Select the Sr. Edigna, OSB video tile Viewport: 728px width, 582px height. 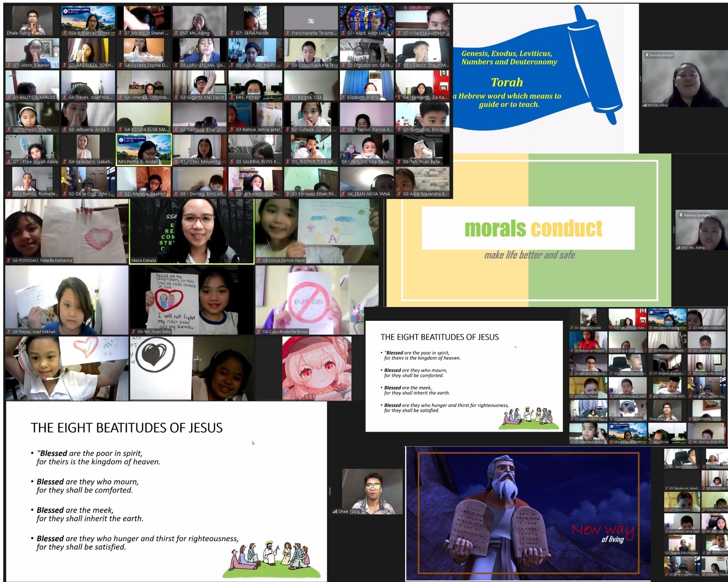pyautogui.click(x=311, y=85)
